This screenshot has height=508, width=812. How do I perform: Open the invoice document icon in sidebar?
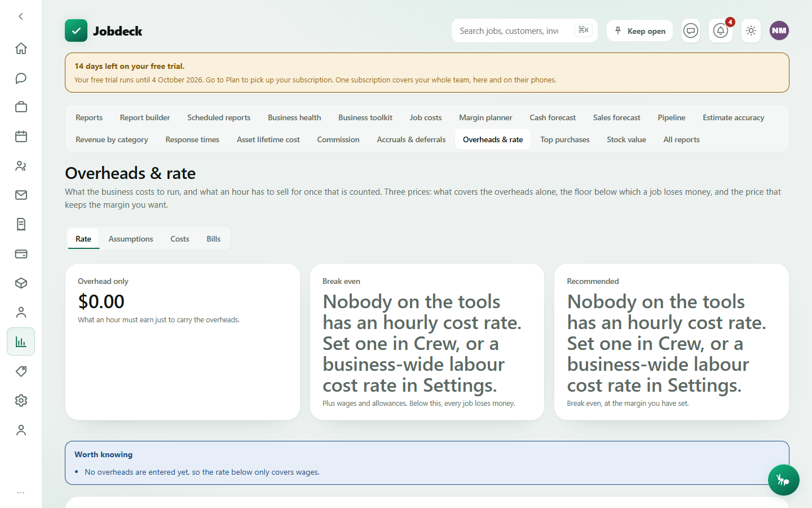pos(21,225)
